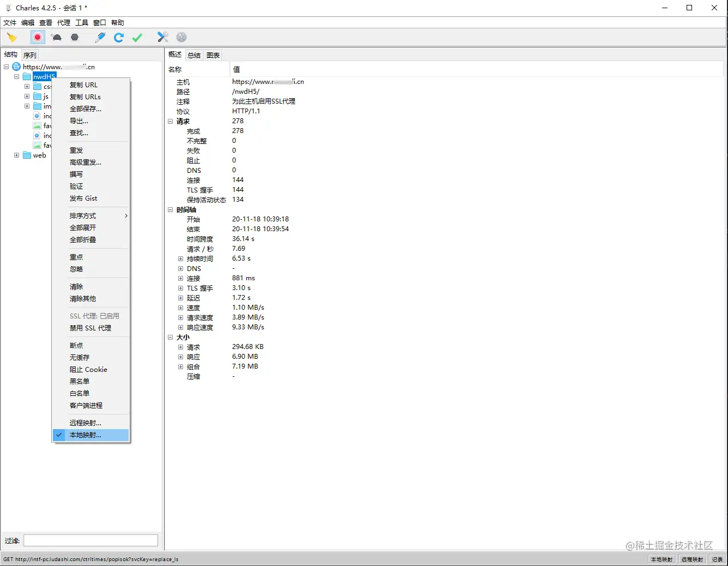Expand the 持续时间 row

(x=181, y=259)
